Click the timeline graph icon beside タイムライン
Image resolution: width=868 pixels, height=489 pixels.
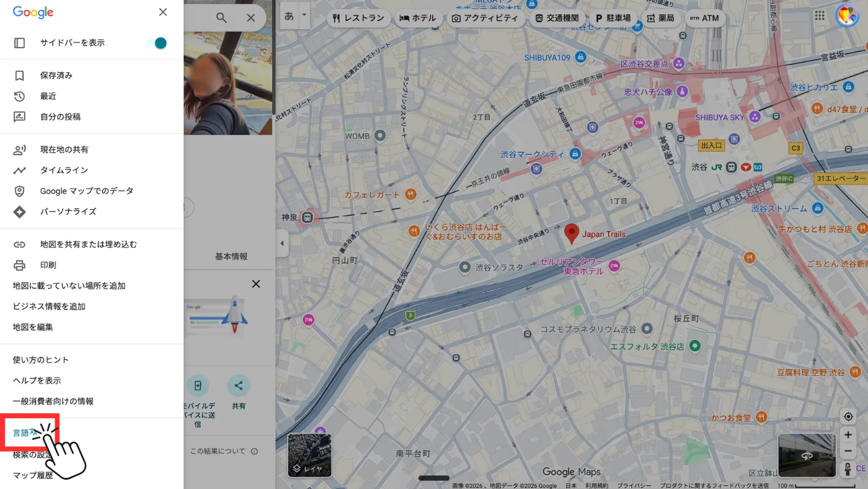click(19, 170)
